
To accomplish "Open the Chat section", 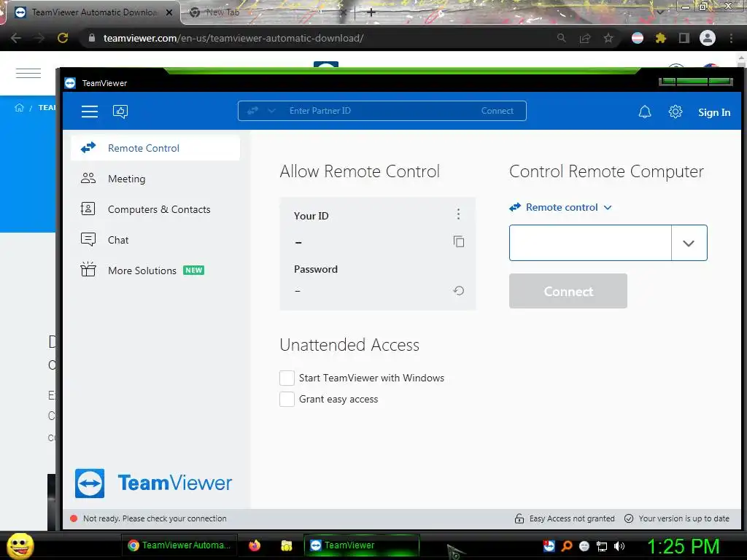I will pyautogui.click(x=155, y=239).
